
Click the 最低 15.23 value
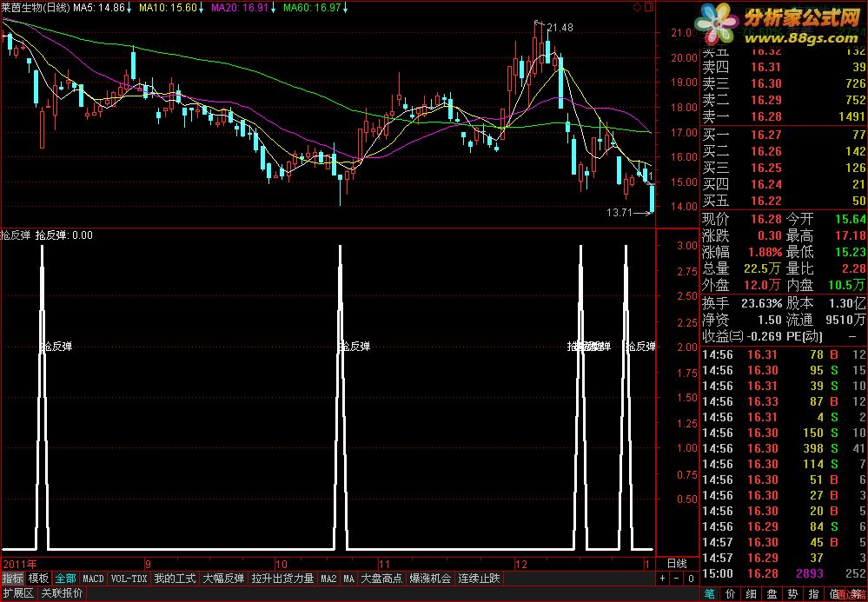pos(850,252)
